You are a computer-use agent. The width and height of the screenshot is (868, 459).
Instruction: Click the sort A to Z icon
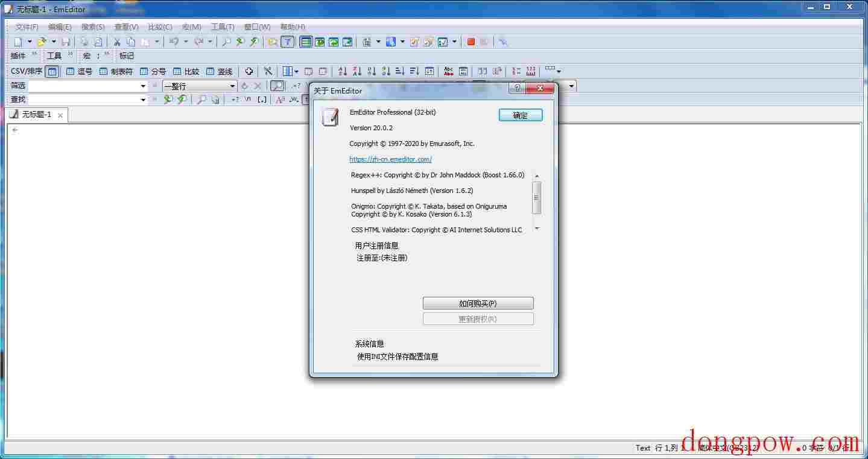tap(343, 71)
